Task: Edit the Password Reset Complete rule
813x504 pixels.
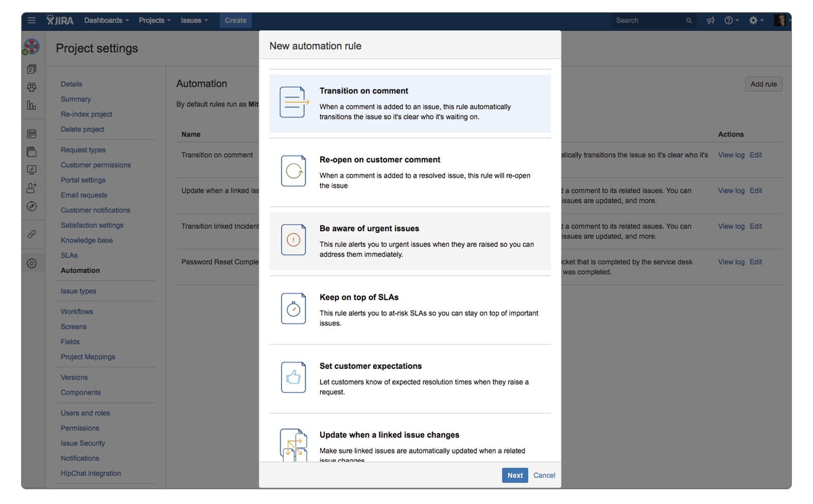Action: tap(756, 262)
